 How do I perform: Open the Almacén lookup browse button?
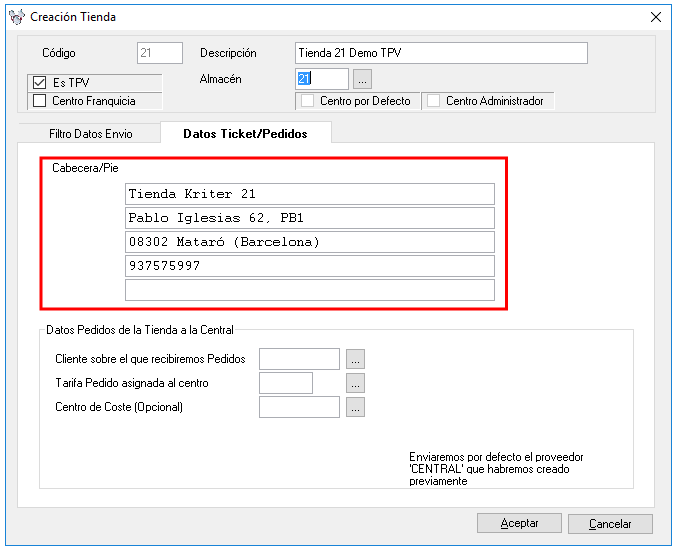tap(363, 78)
